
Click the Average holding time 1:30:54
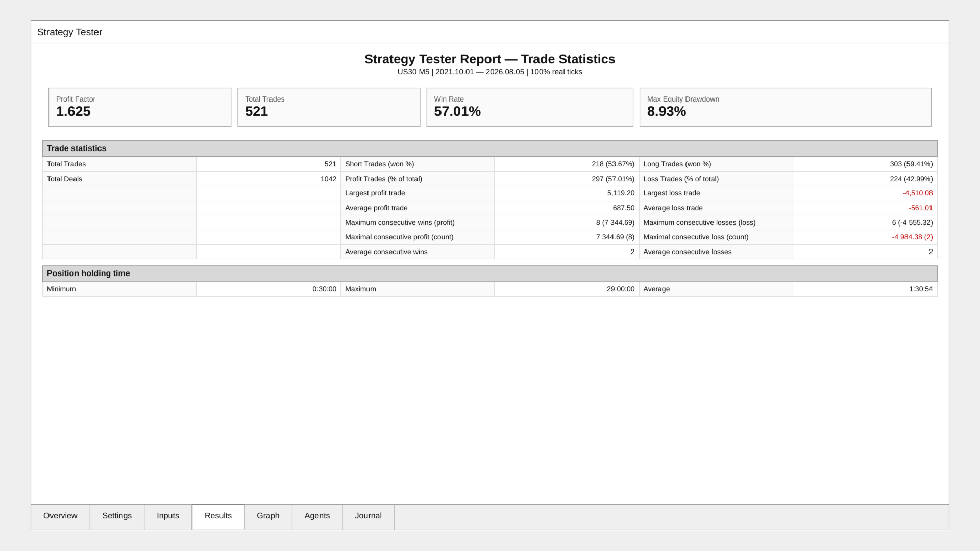point(921,289)
